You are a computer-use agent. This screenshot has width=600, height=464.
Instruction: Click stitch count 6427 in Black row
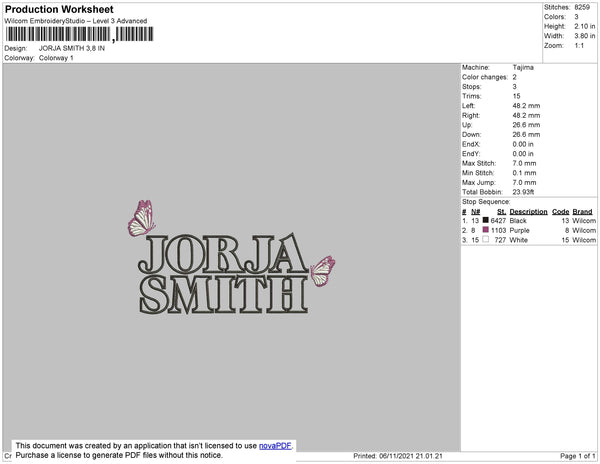[498, 221]
